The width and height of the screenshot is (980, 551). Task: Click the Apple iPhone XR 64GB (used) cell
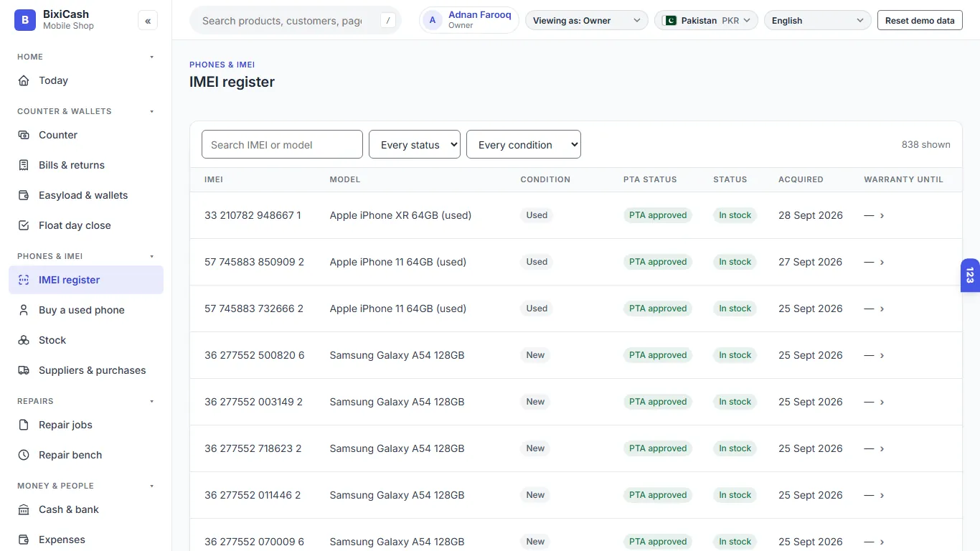click(x=400, y=215)
